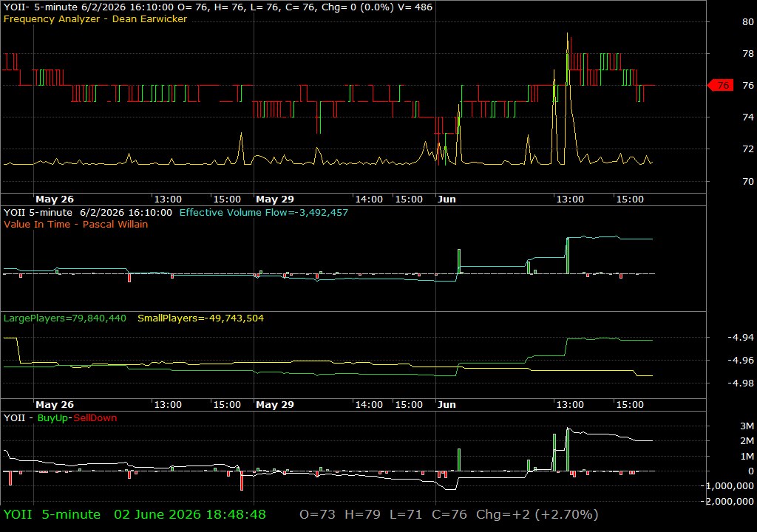This screenshot has height=532, width=757.
Task: Click the Jun date on top time axis
Action: pyautogui.click(x=447, y=199)
